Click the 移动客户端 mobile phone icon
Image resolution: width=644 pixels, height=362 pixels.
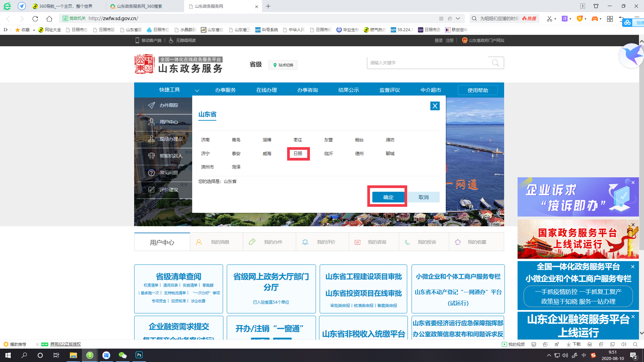pyautogui.click(x=137, y=40)
